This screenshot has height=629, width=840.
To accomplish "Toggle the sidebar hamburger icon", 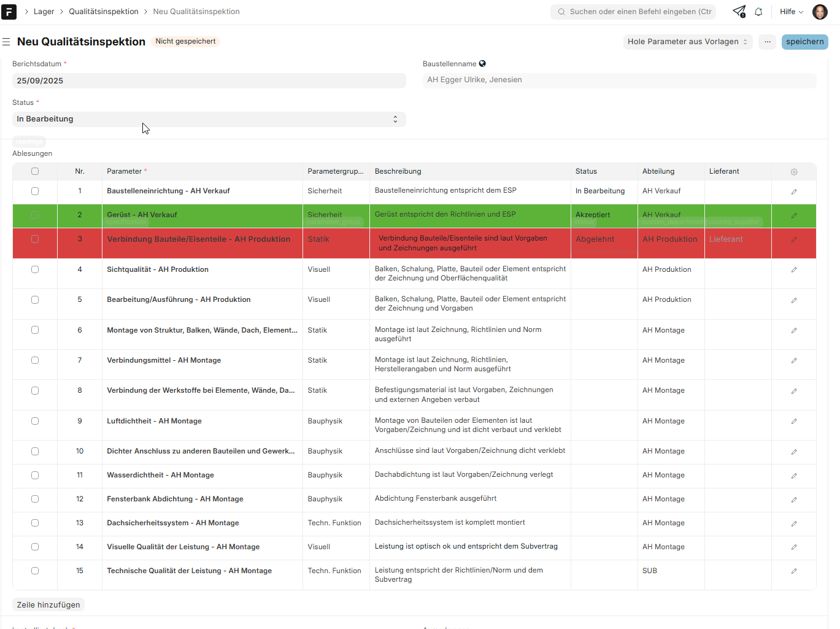I will 6,42.
